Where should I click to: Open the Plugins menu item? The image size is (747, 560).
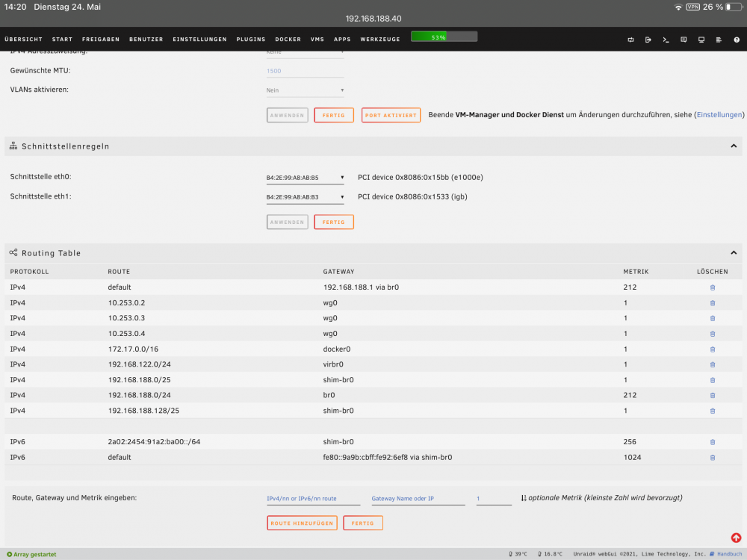(x=250, y=40)
